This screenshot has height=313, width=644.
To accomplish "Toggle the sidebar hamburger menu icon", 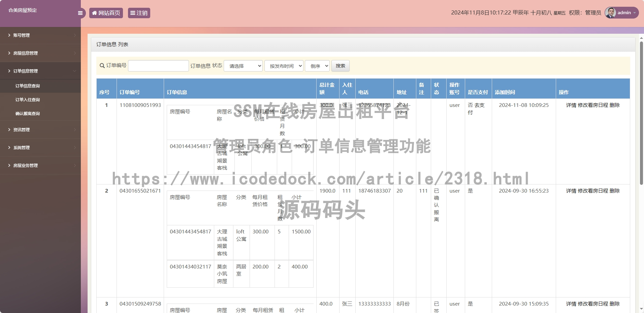I will tap(80, 13).
